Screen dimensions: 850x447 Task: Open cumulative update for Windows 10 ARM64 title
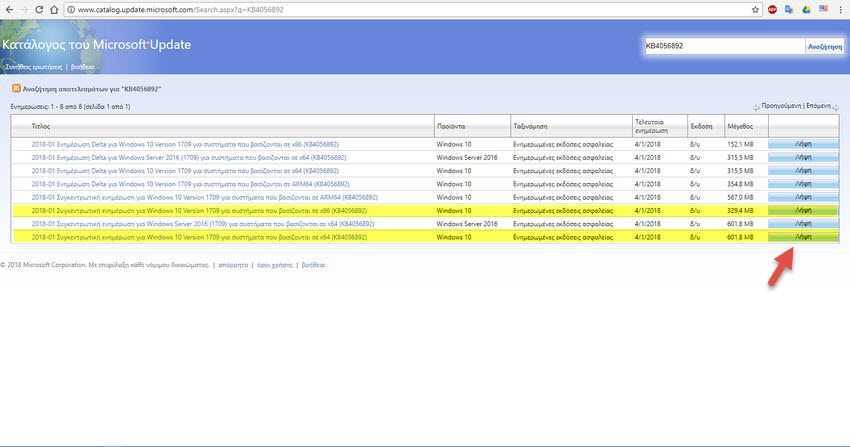point(204,197)
